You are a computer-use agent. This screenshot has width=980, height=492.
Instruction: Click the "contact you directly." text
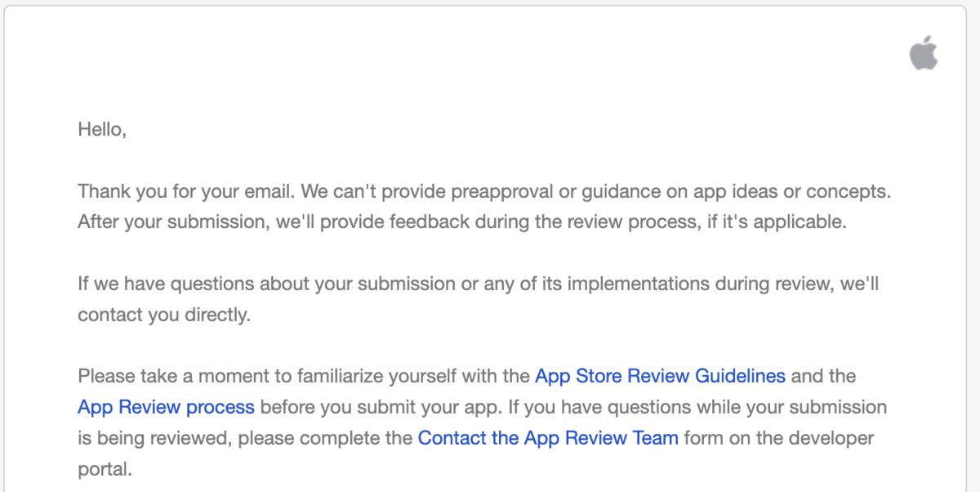point(164,315)
